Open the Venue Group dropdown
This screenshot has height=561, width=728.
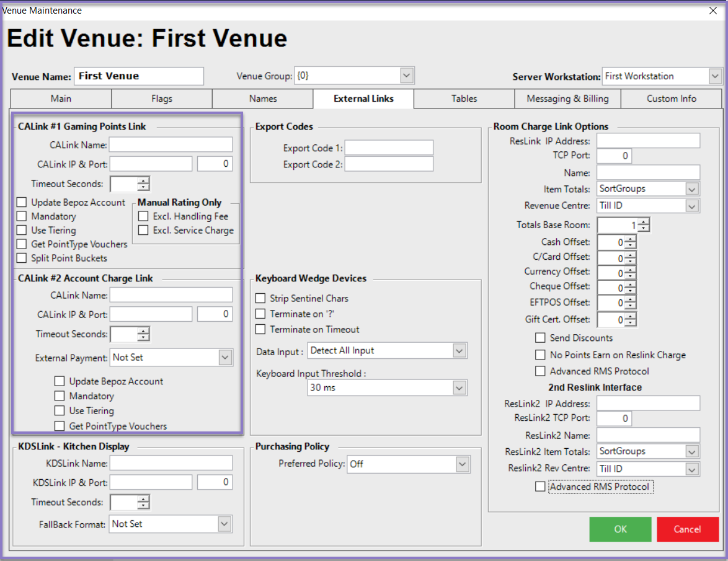coord(406,76)
